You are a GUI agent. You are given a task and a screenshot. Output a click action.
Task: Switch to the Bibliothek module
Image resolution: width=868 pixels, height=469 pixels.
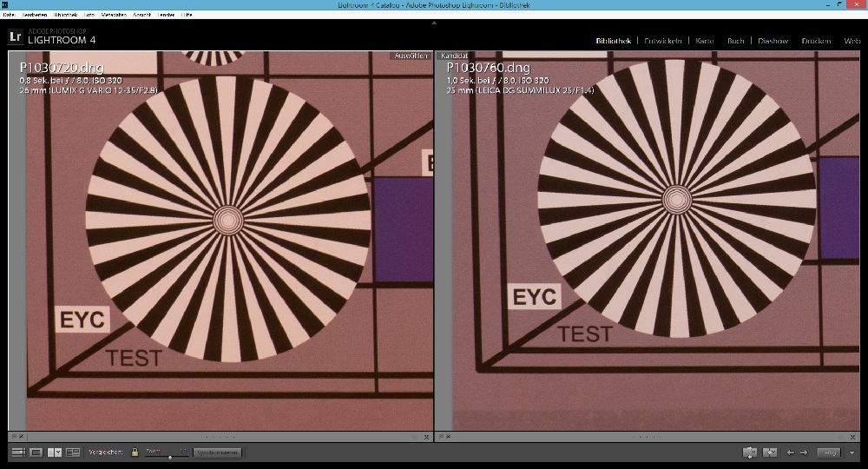(614, 41)
